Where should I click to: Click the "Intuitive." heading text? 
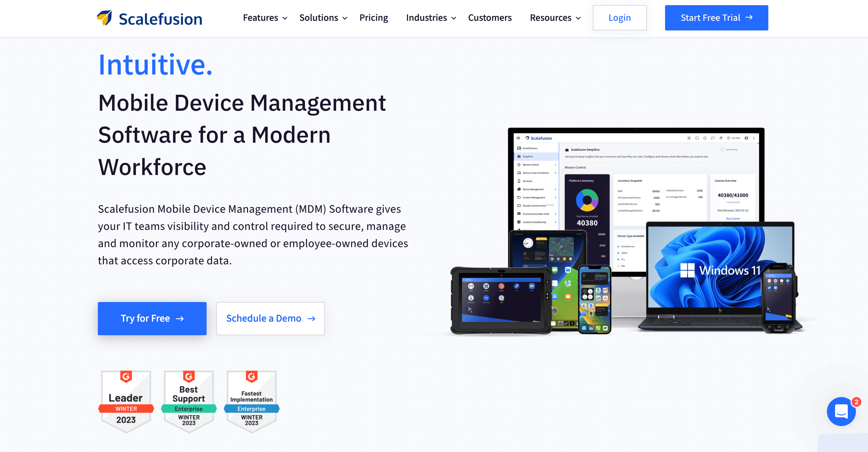(155, 65)
